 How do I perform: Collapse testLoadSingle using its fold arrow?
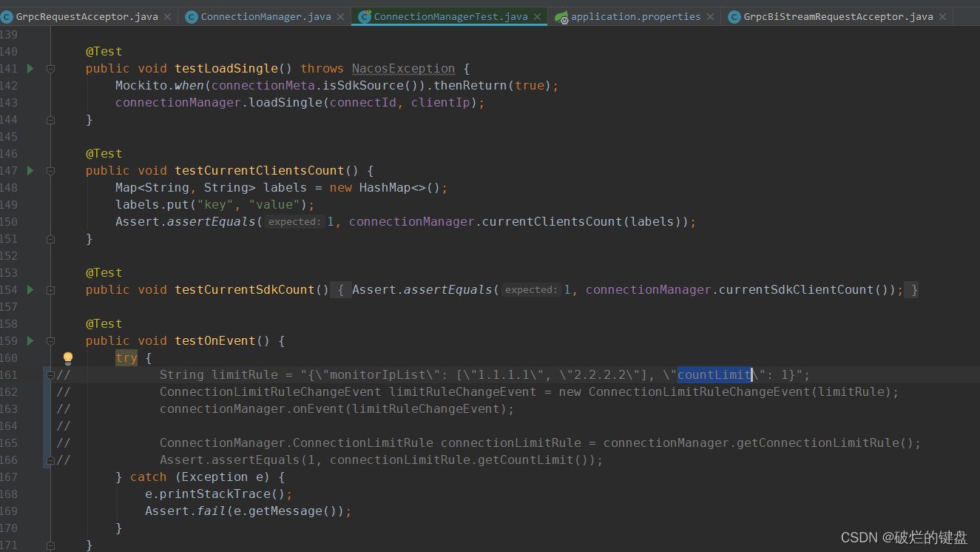[x=50, y=68]
